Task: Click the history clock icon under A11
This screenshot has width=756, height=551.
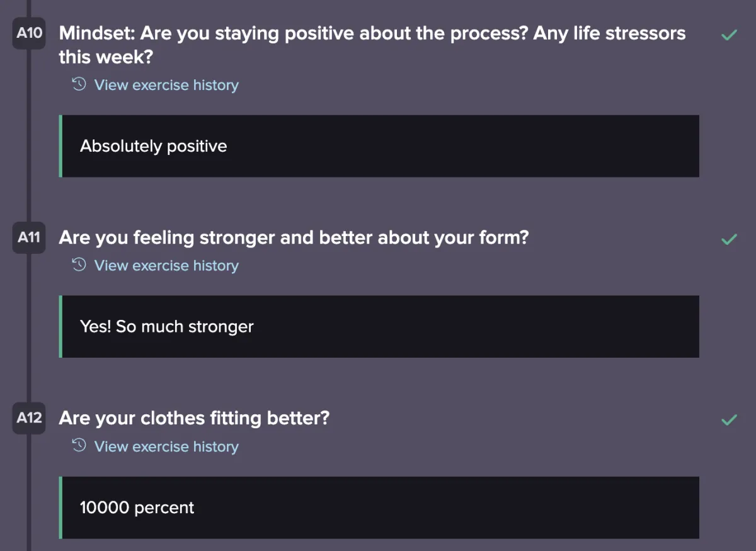Action: [79, 265]
